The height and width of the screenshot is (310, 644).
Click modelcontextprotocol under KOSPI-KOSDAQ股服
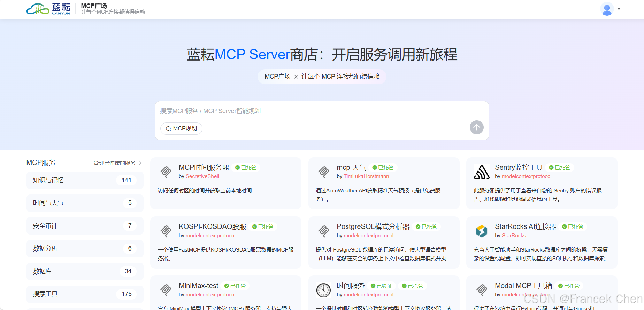(x=210, y=236)
